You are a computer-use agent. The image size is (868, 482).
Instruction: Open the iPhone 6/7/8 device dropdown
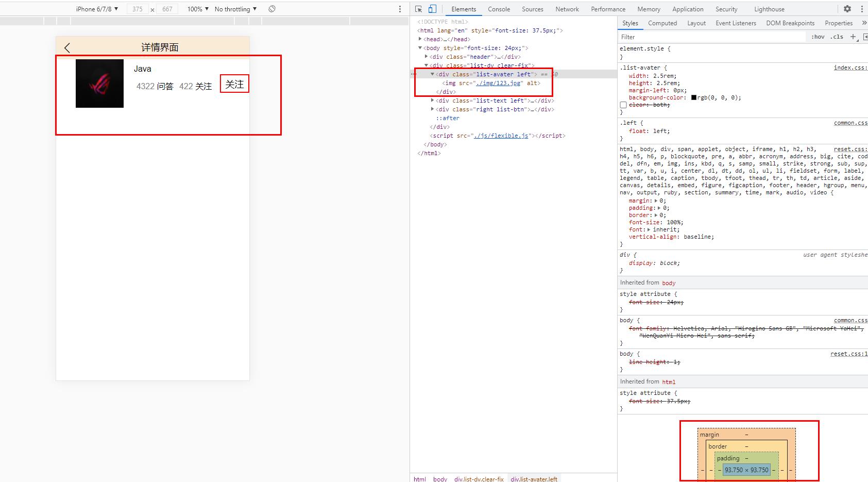97,9
